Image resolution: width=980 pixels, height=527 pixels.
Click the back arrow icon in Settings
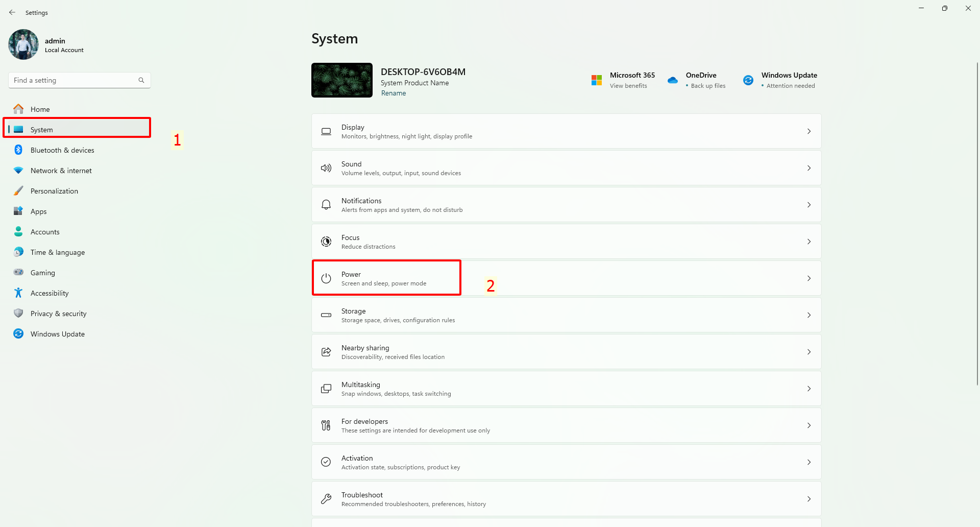(x=12, y=12)
